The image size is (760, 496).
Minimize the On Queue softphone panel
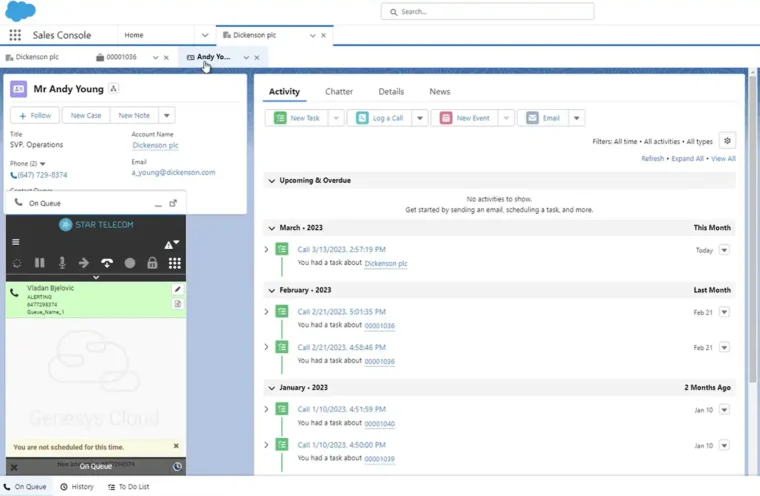(158, 204)
